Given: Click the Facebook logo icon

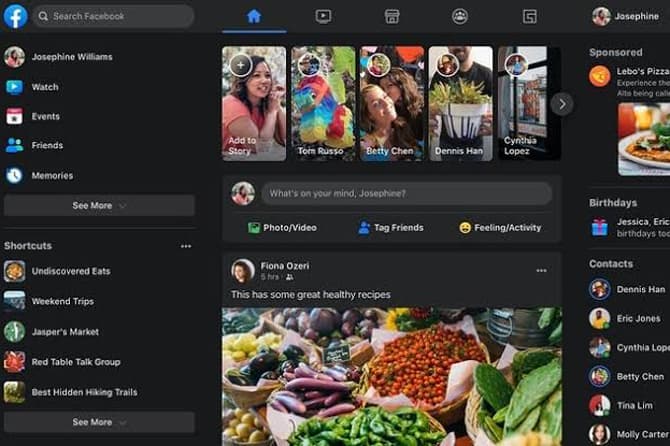Looking at the screenshot, I should point(15,16).
